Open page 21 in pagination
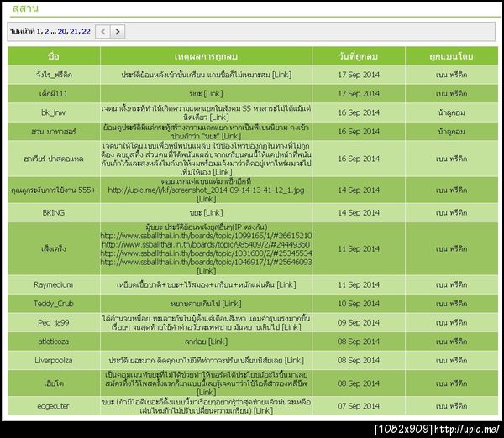The height and width of the screenshot is (438, 504). pyautogui.click(x=74, y=31)
